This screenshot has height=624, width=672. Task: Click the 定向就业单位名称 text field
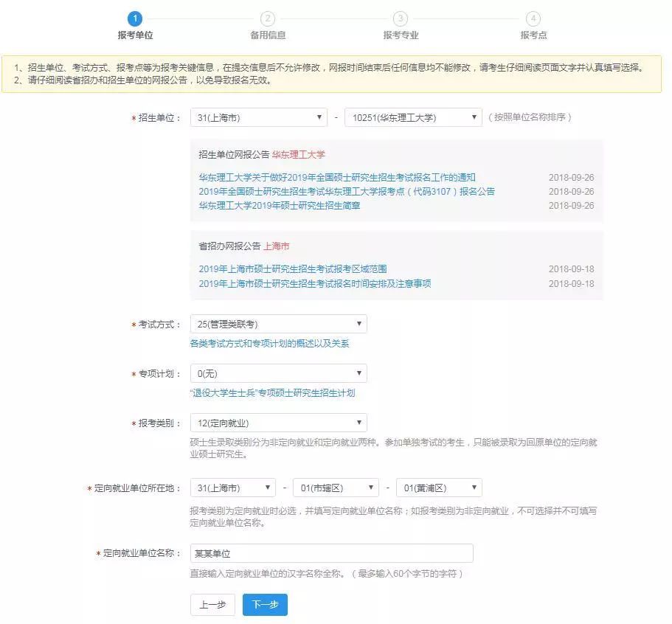click(x=331, y=553)
